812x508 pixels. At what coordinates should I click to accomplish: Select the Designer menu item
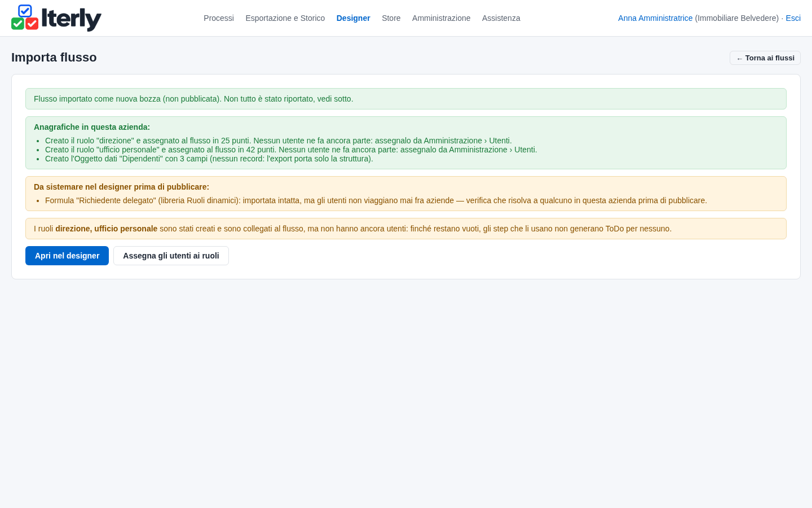point(354,18)
